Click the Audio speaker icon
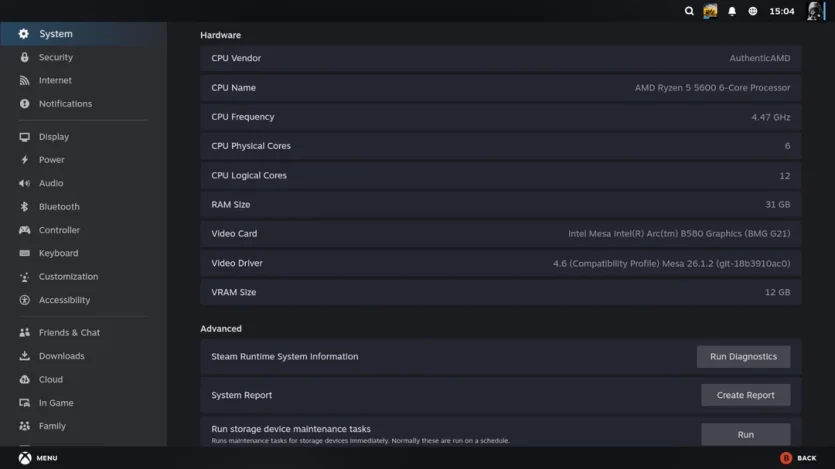The width and height of the screenshot is (835, 469). 24,183
